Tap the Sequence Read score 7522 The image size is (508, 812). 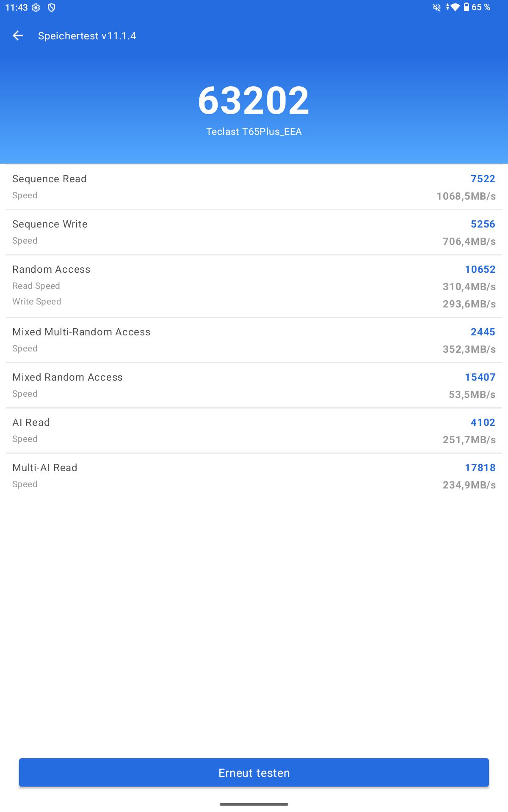click(483, 179)
